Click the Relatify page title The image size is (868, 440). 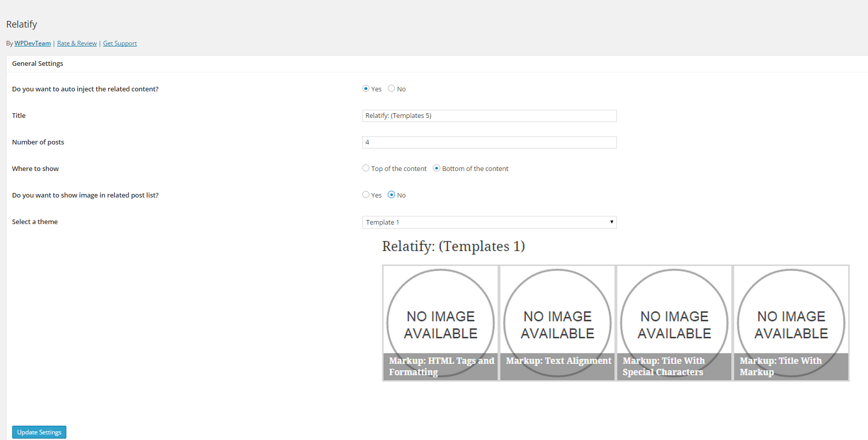pos(21,25)
